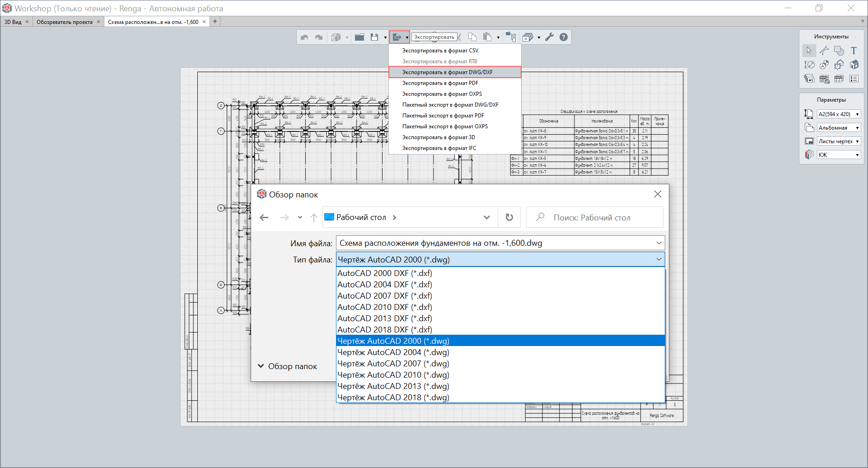Select the Axis marker tool
This screenshot has width=868, height=468.
coord(824,65)
